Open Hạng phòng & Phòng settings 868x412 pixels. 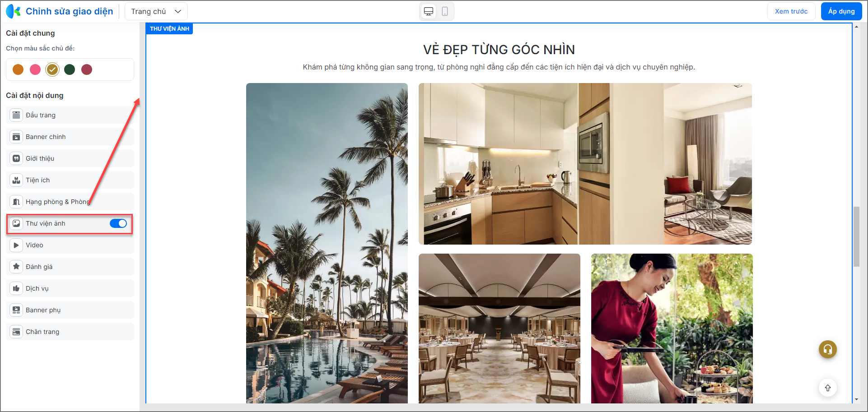coord(70,202)
